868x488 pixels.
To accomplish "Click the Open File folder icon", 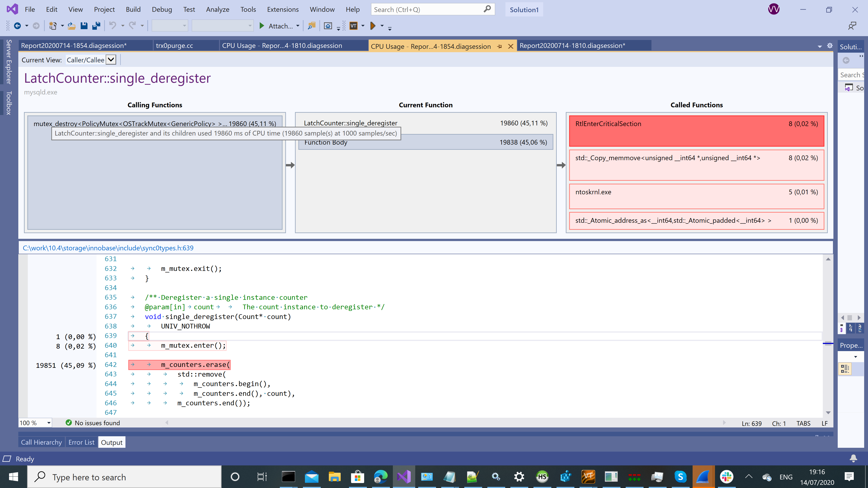I will tap(71, 26).
